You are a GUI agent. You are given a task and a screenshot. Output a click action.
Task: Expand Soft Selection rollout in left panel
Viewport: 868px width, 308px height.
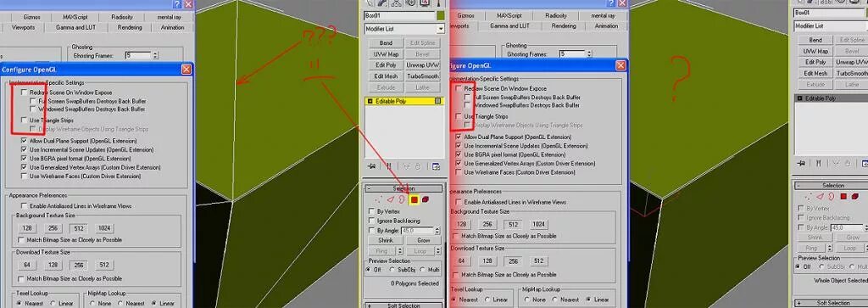click(x=403, y=305)
